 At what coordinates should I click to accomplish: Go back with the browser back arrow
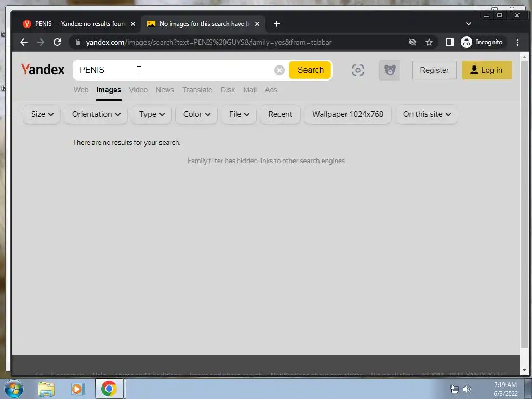pos(24,42)
